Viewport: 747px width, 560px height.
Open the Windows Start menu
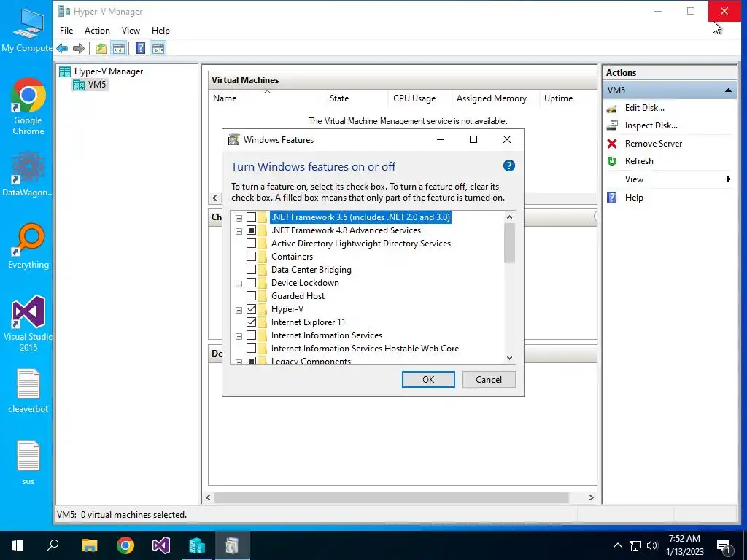(x=18, y=545)
